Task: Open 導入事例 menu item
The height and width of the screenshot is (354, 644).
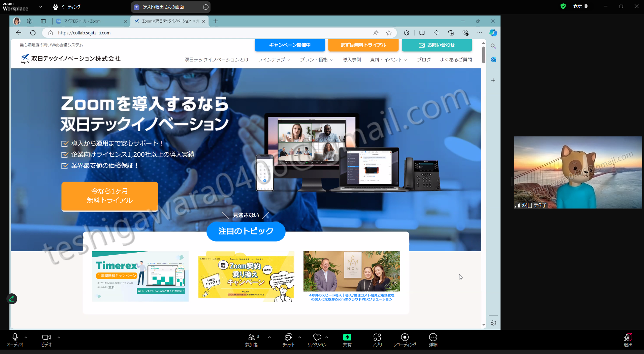Action: coord(352,60)
